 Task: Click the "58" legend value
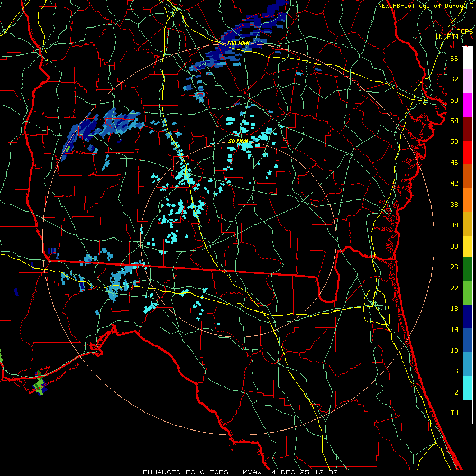click(x=454, y=100)
